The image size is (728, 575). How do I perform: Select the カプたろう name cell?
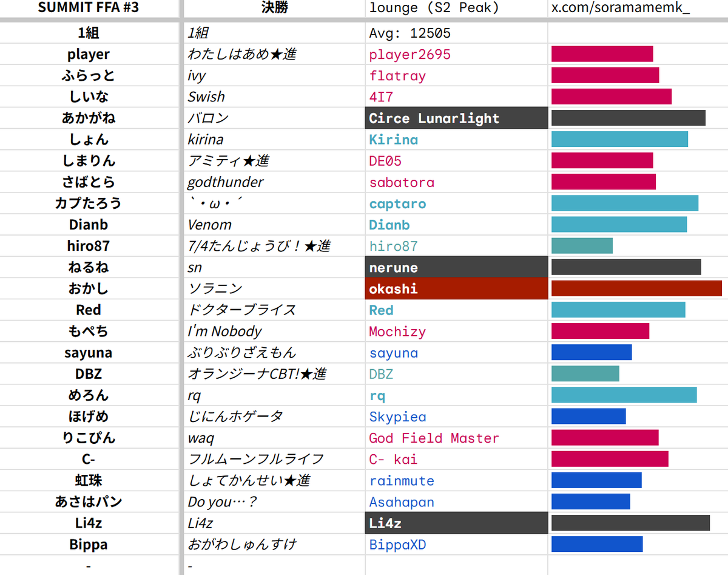point(89,203)
